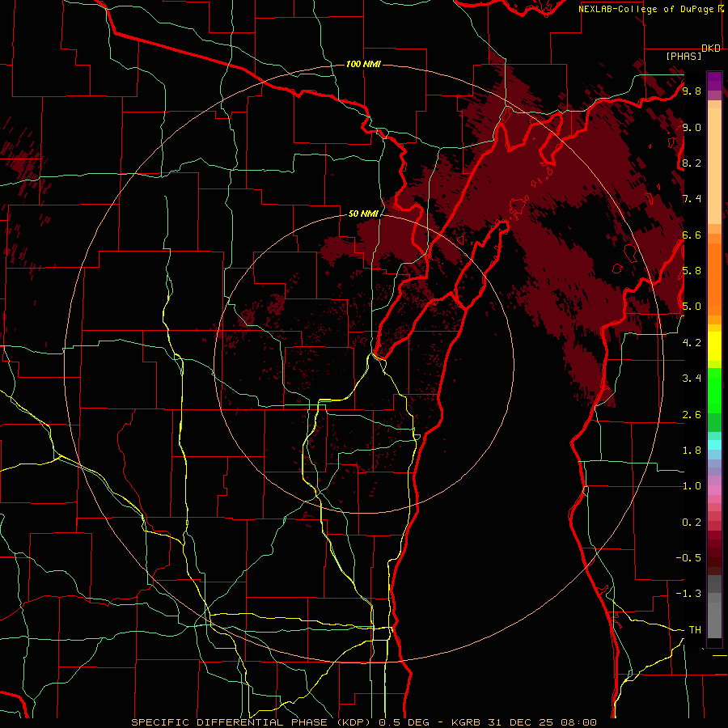Click the 7.4 scale value

(x=692, y=199)
